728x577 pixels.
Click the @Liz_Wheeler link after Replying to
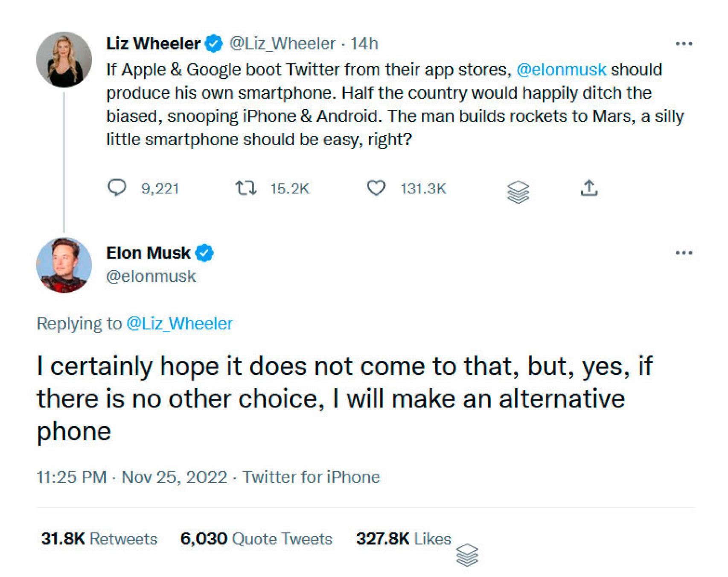pyautogui.click(x=179, y=324)
